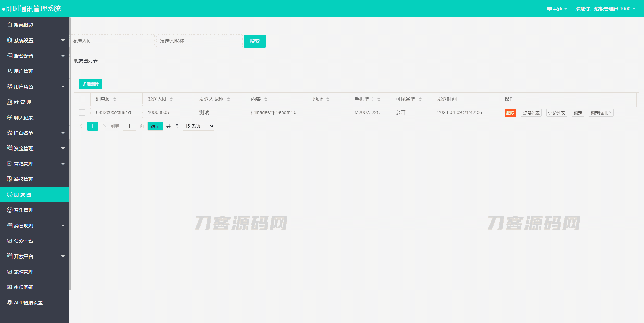Open the 主题 theme dropdown

(x=557, y=9)
